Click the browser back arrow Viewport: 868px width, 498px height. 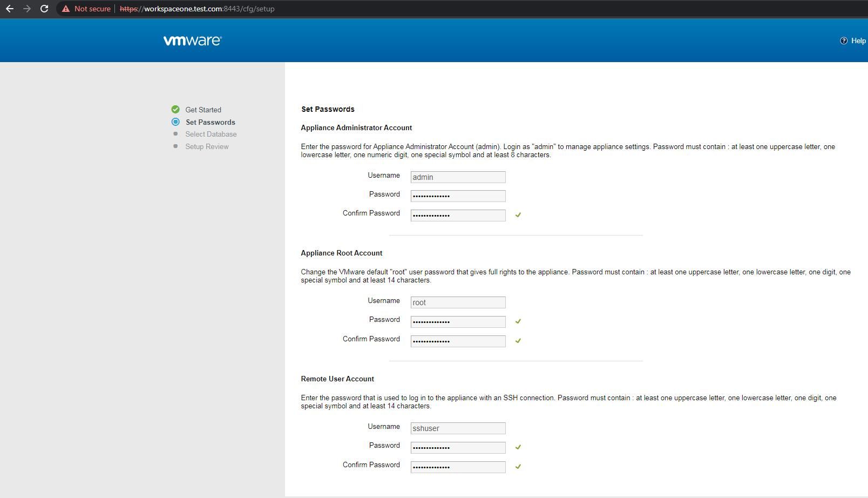10,9
